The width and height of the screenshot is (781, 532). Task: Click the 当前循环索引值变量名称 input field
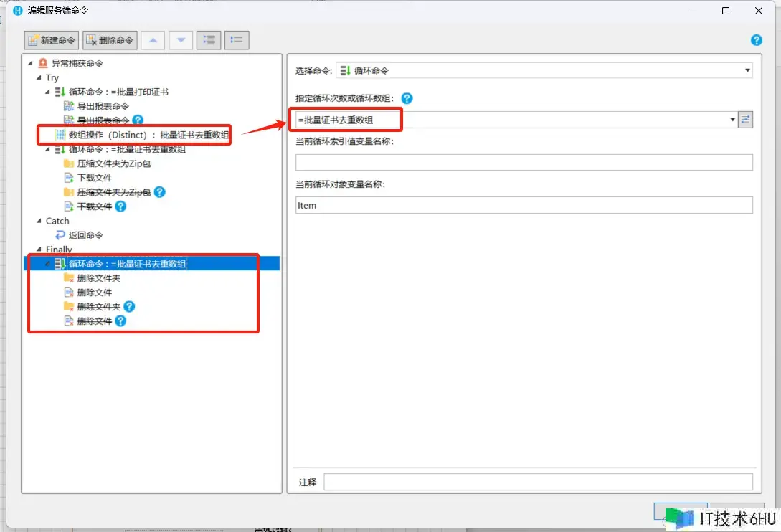pos(524,163)
